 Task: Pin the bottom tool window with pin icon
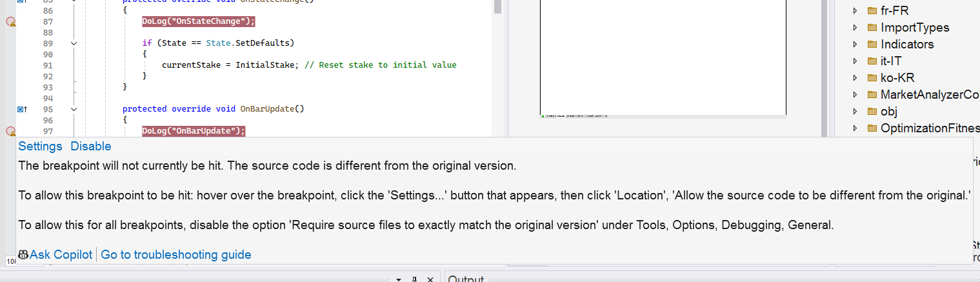coord(414,279)
